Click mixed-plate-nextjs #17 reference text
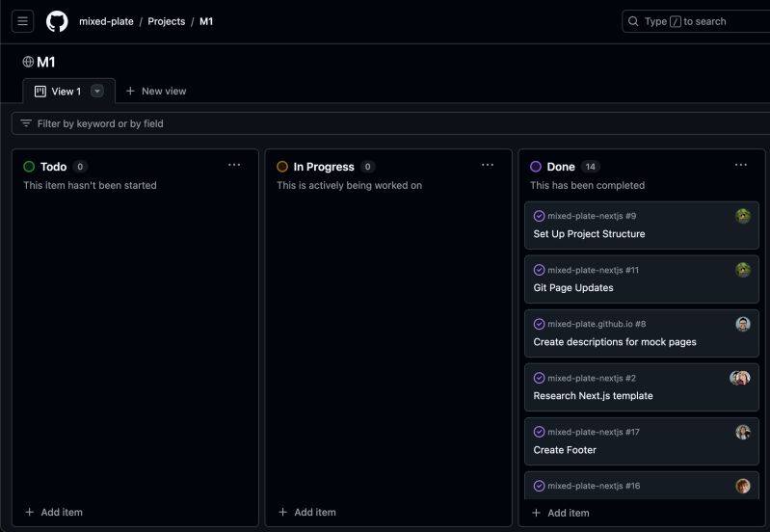Screen dimensions: 770x532 (x=594, y=432)
